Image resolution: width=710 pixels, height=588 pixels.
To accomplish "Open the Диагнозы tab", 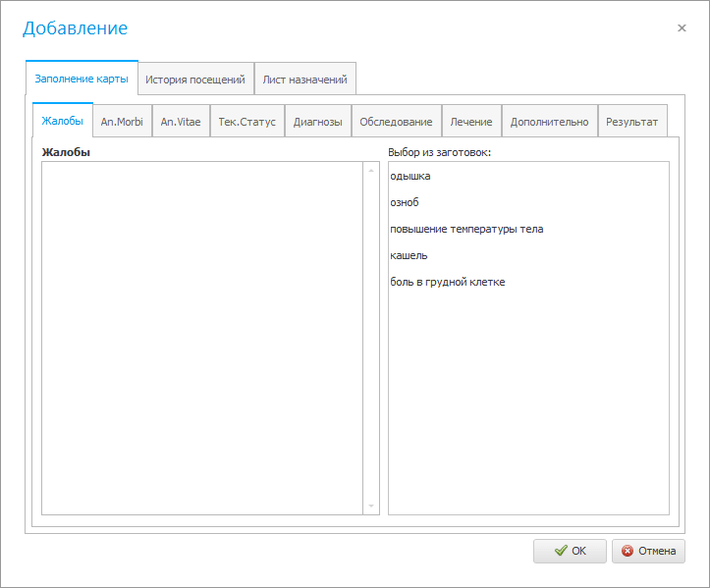I will tap(318, 122).
